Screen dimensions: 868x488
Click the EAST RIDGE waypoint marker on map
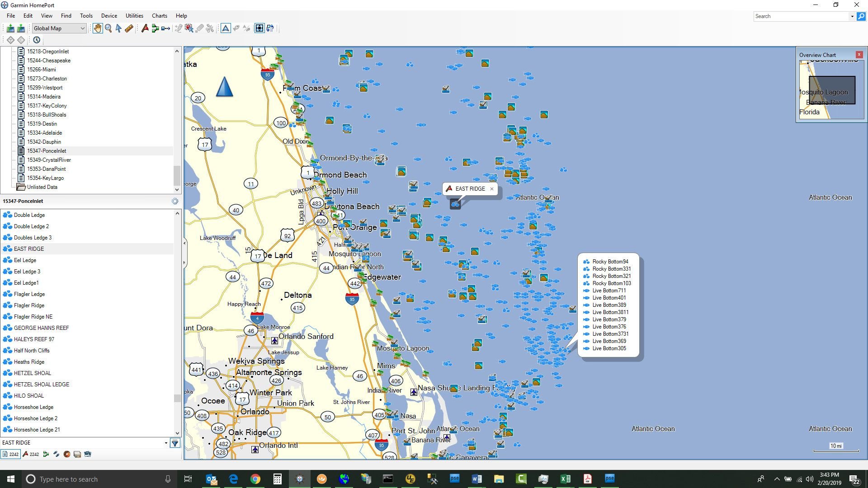coord(455,204)
